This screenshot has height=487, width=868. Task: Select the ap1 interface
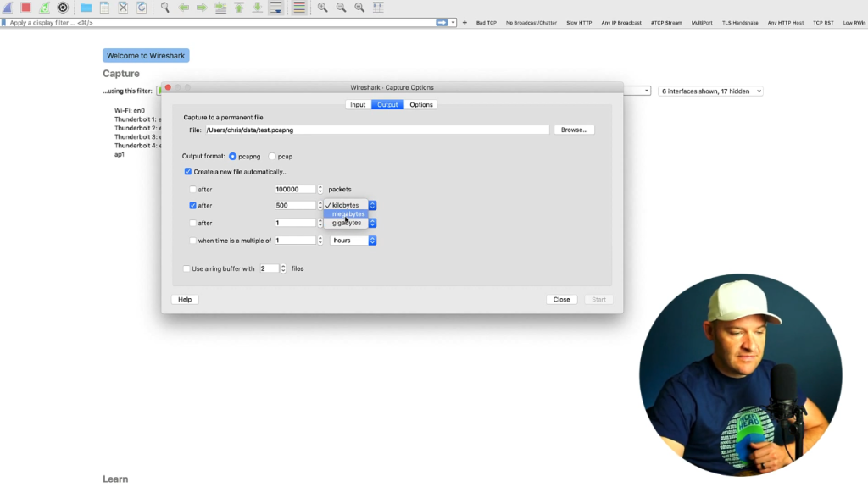[x=120, y=155]
